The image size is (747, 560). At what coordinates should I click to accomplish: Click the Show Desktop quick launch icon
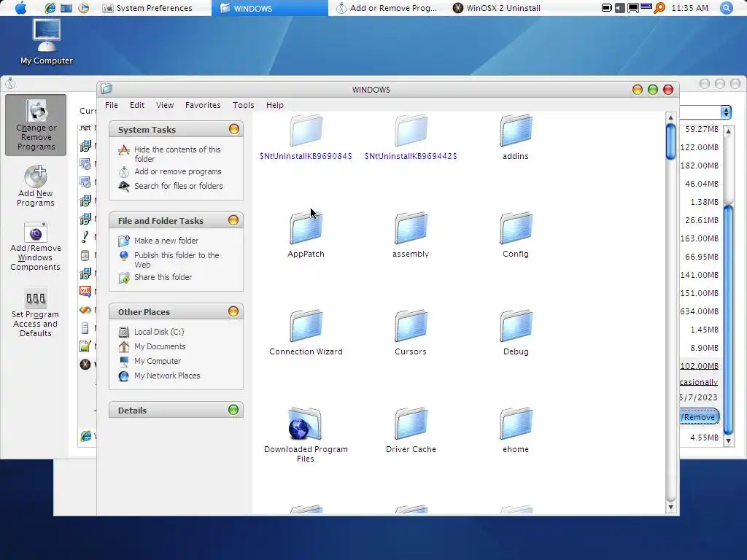pyautogui.click(x=66, y=8)
